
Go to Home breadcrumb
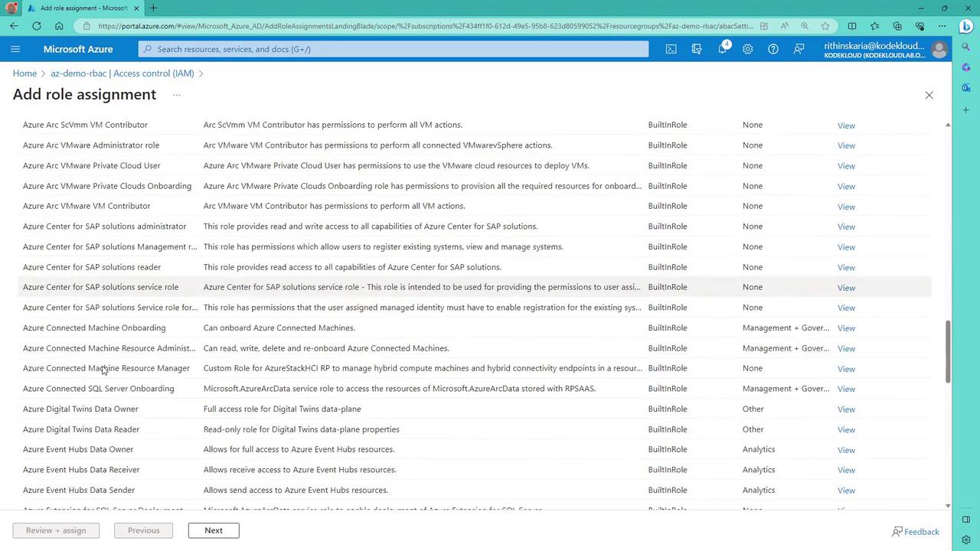[24, 73]
